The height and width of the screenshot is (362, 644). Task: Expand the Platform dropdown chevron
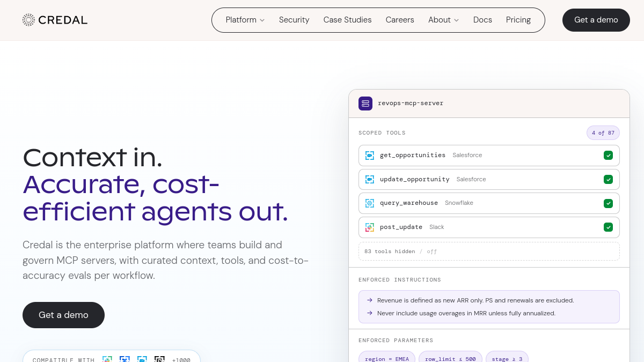262,20
